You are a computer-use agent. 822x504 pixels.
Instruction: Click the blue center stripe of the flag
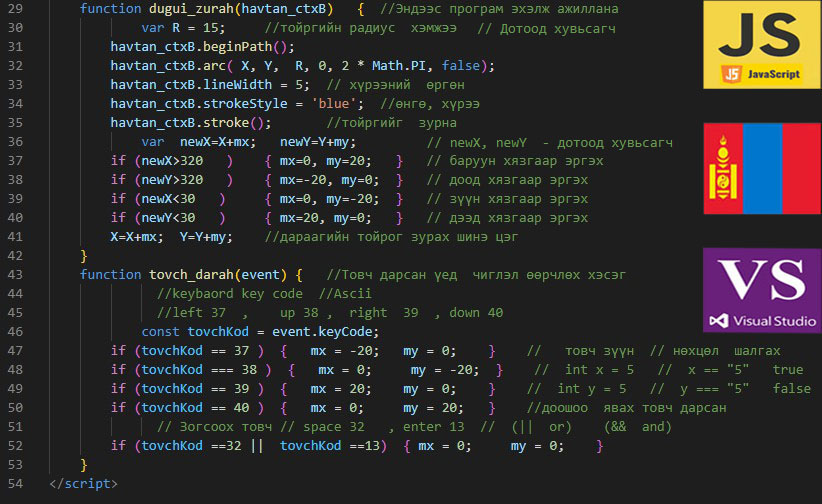tap(762, 170)
